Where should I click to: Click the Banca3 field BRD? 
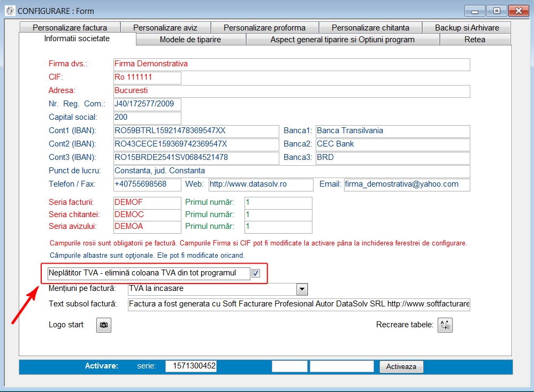(393, 158)
